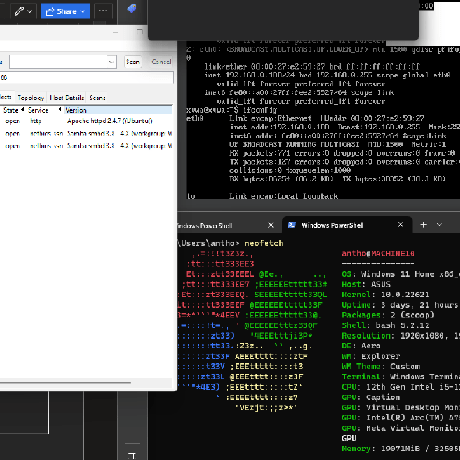Click the State column sort arrow
The image size is (460, 460).
(x=23, y=109)
